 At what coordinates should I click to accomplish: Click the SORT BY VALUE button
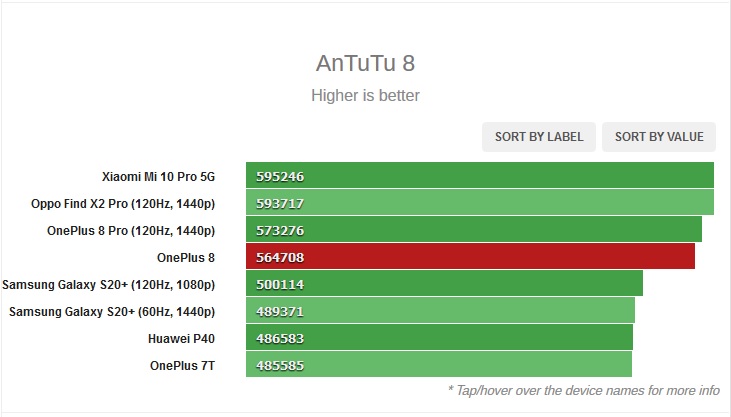point(659,137)
